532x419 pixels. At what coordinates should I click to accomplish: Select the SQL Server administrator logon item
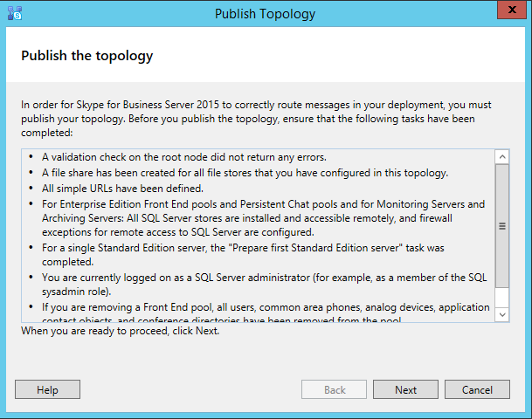click(262, 285)
